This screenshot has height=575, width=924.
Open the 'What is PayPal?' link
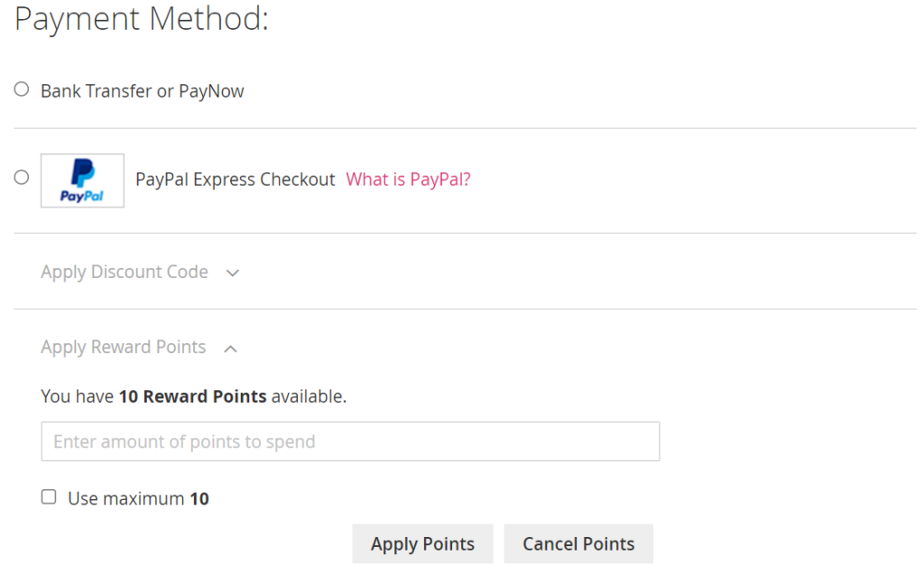(408, 180)
